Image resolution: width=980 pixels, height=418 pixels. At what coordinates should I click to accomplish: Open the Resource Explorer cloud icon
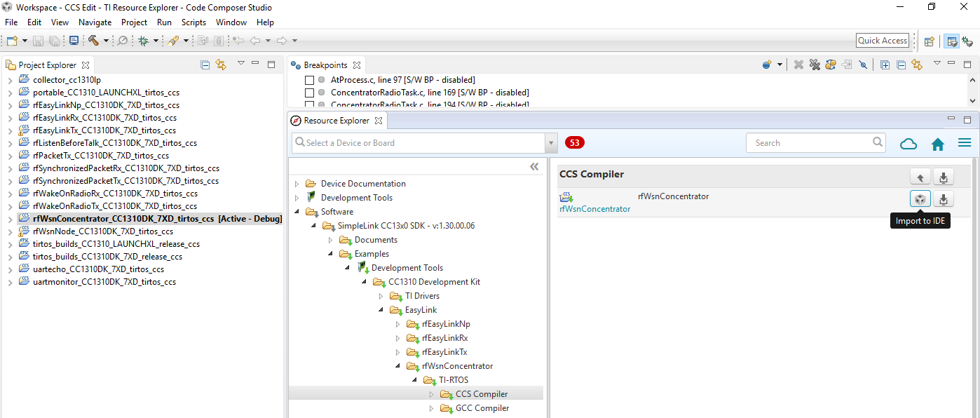click(x=908, y=143)
